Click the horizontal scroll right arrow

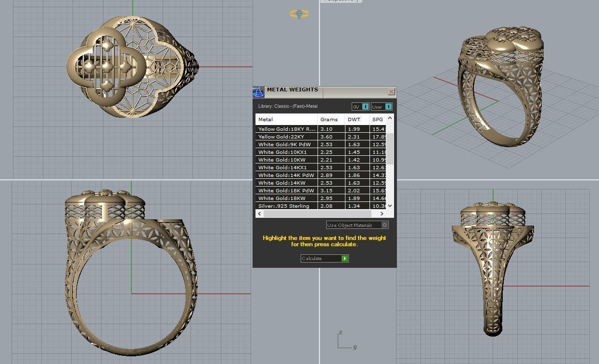[382, 213]
